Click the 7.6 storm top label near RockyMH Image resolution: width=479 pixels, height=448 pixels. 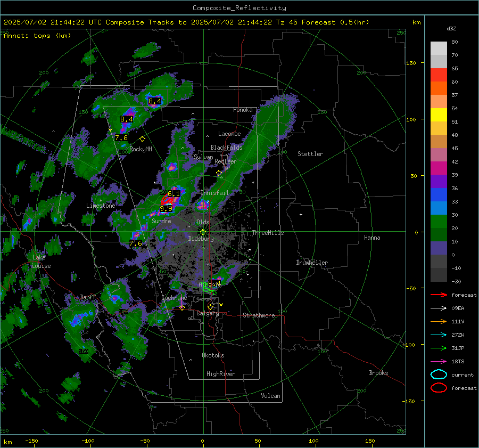(x=121, y=138)
